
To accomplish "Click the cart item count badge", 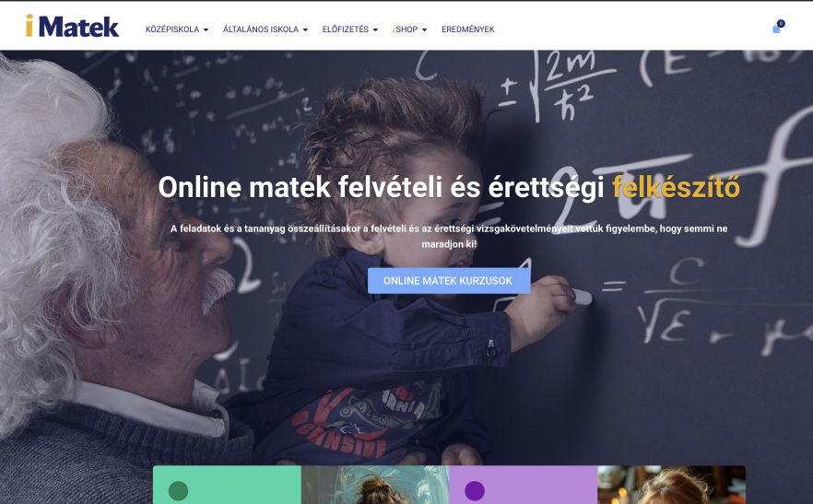I will [x=781, y=23].
